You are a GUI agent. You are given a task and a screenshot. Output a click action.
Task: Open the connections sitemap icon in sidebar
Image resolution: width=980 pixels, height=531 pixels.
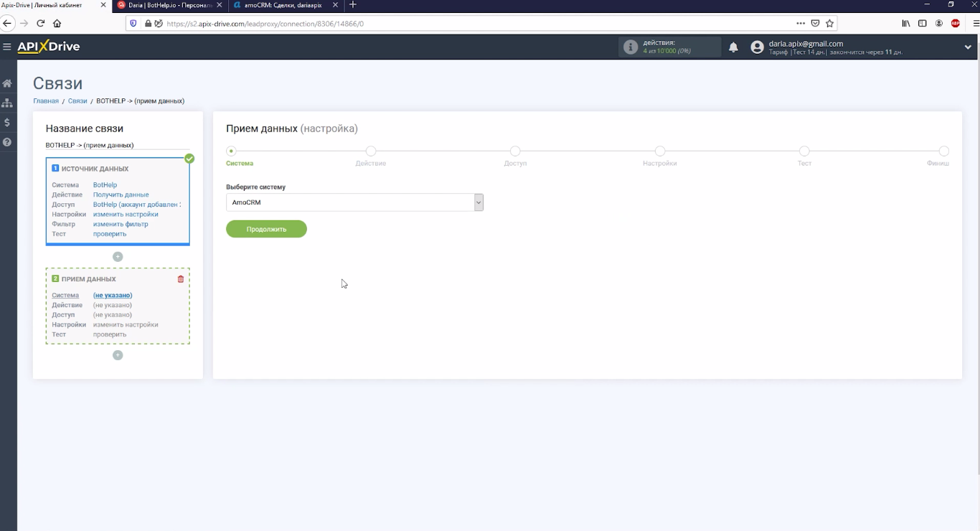coord(7,103)
